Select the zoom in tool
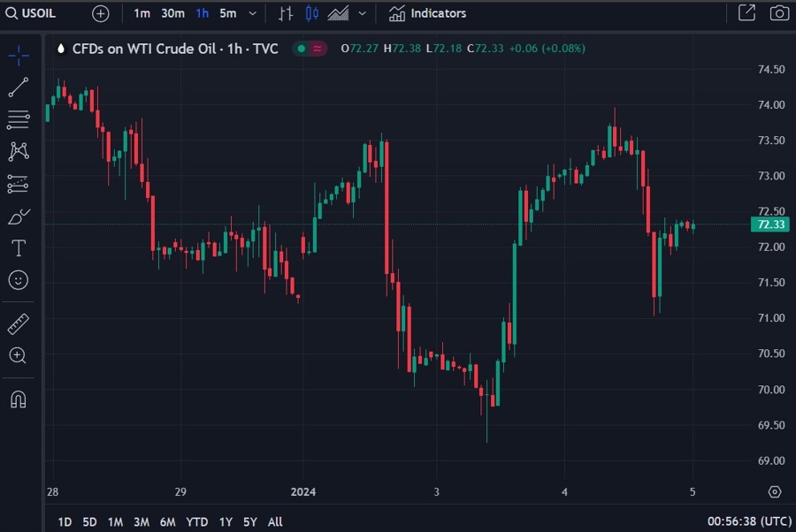Screen dimensions: 796x532 pyautogui.click(x=18, y=355)
